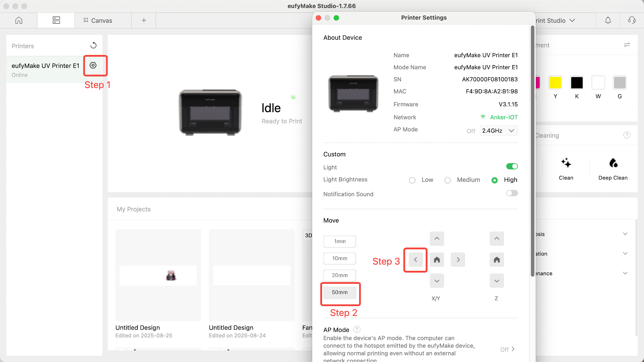Set Light Brightness to Medium
This screenshot has width=644, height=362.
447,180
